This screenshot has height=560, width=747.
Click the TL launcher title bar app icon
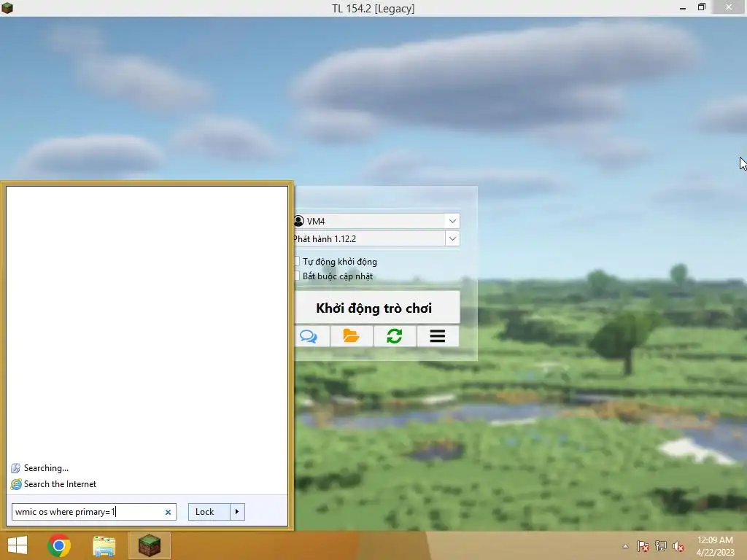7,7
